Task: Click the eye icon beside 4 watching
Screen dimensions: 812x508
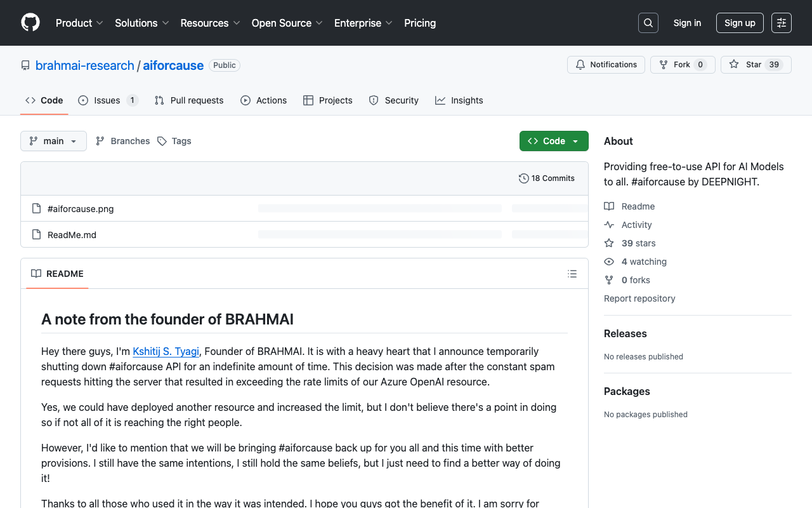Action: [x=609, y=262]
